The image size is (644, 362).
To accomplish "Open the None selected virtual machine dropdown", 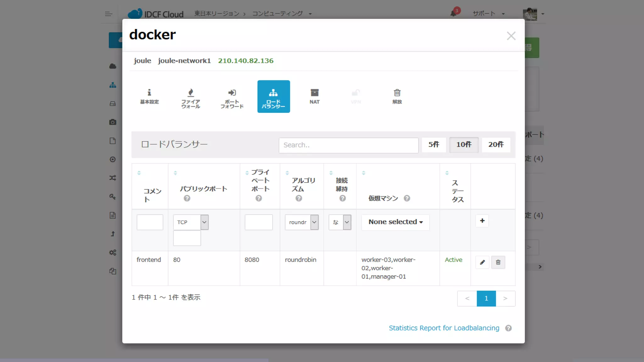I will point(395,222).
